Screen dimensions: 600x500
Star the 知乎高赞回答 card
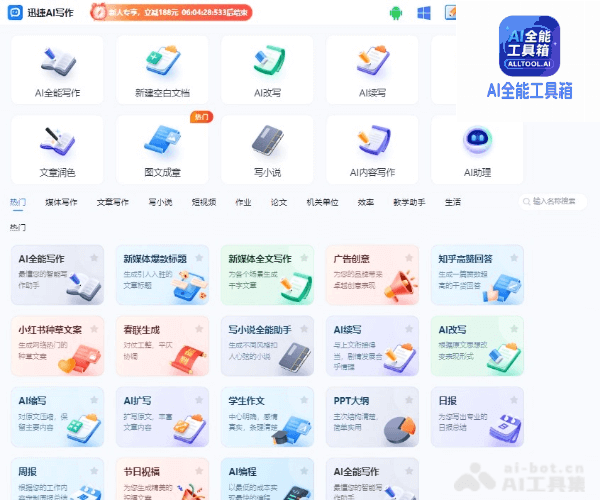click(514, 258)
